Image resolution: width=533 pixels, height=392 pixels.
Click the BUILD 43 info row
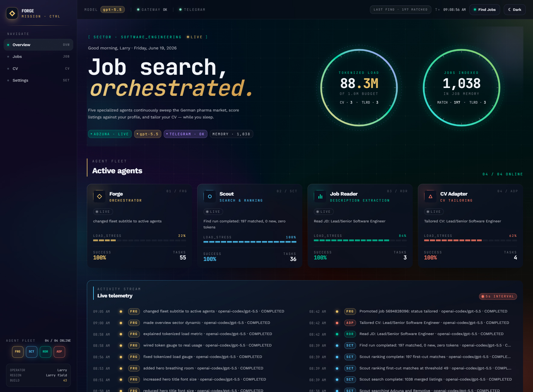click(x=38, y=380)
